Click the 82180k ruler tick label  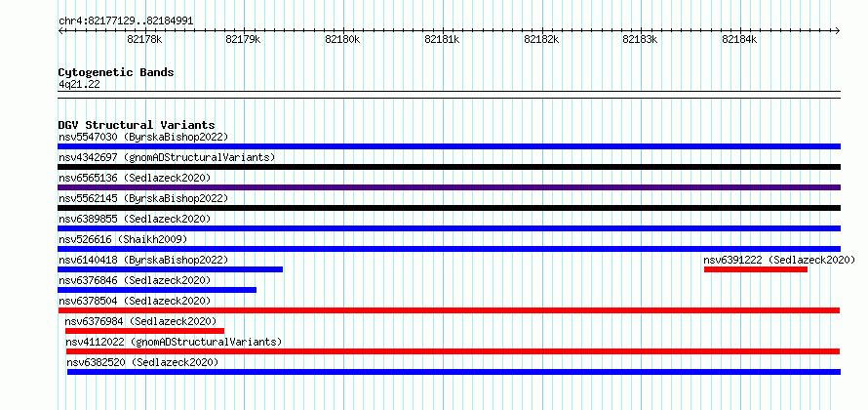tap(342, 39)
